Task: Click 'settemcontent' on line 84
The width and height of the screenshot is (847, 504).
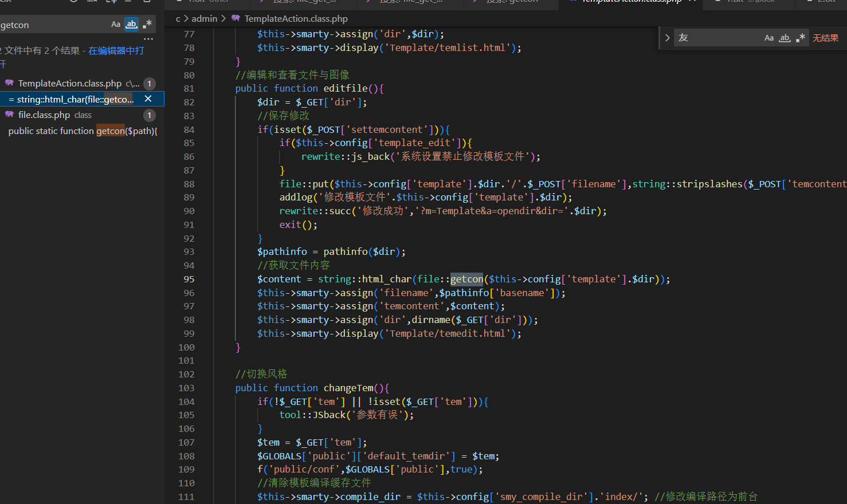Action: pyautogui.click(x=387, y=129)
